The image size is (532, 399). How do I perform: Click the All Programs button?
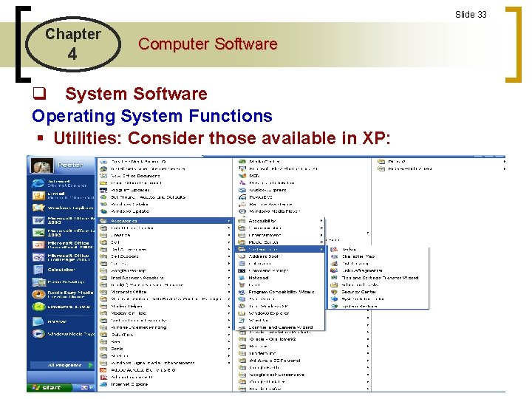[x=62, y=365]
